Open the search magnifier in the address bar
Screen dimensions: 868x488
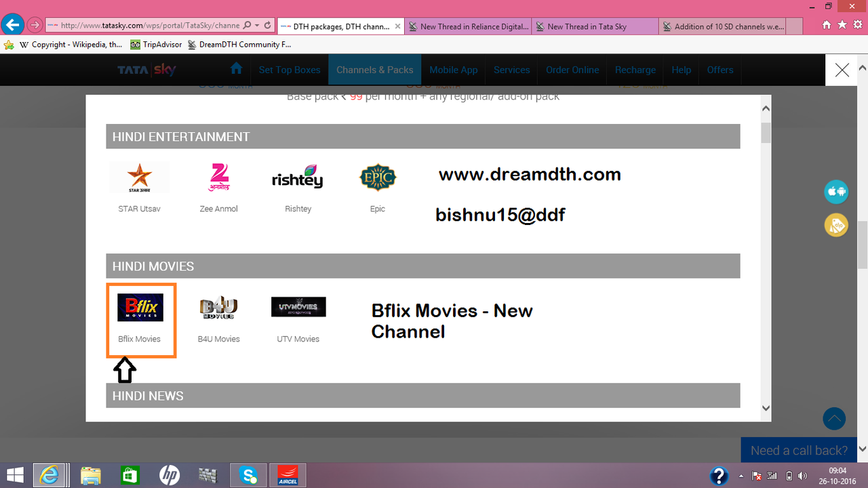(x=247, y=26)
